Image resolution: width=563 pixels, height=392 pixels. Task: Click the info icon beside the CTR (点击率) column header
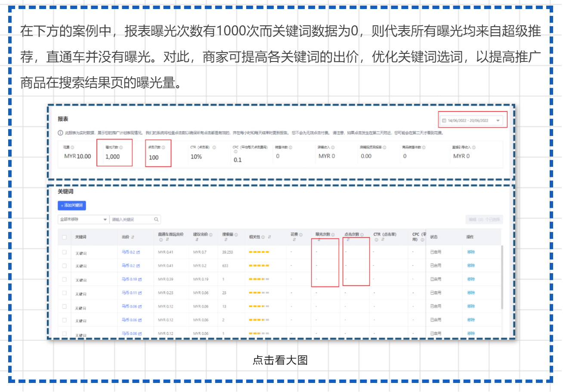tap(376, 240)
